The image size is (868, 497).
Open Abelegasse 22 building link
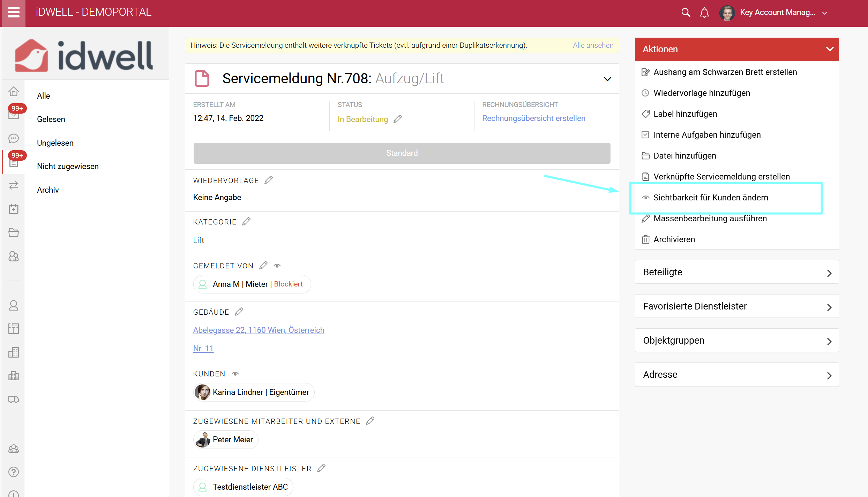(259, 330)
